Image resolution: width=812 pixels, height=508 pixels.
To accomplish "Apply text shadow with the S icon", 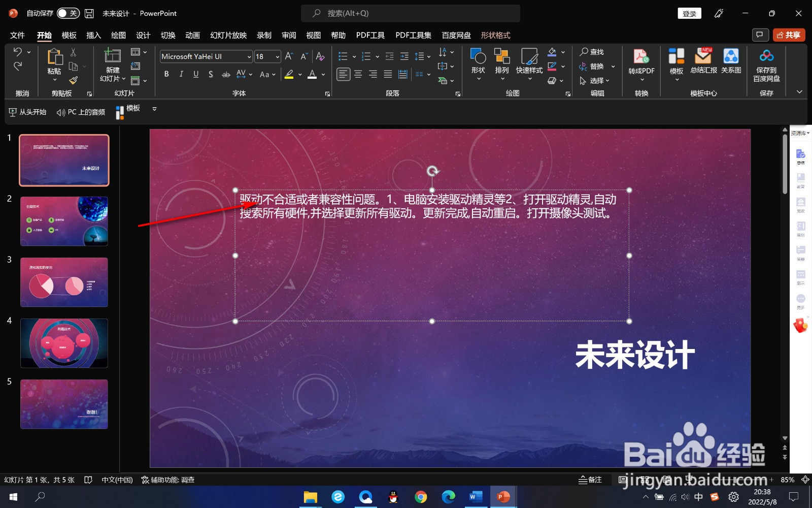I will click(211, 74).
